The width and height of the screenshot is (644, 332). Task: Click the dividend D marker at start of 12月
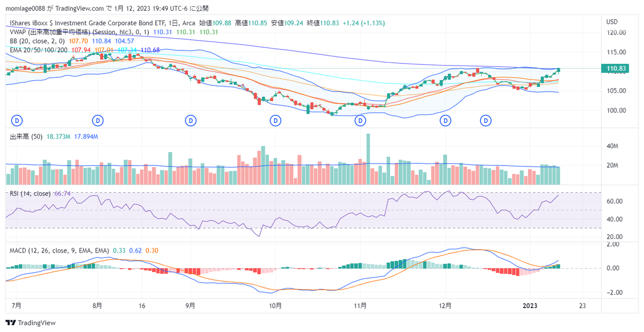point(445,120)
